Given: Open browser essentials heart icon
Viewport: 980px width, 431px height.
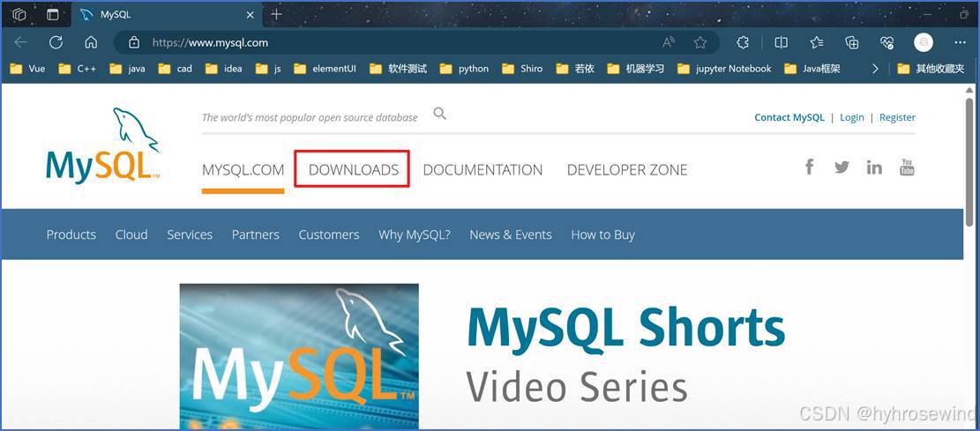Looking at the screenshot, I should (886, 42).
